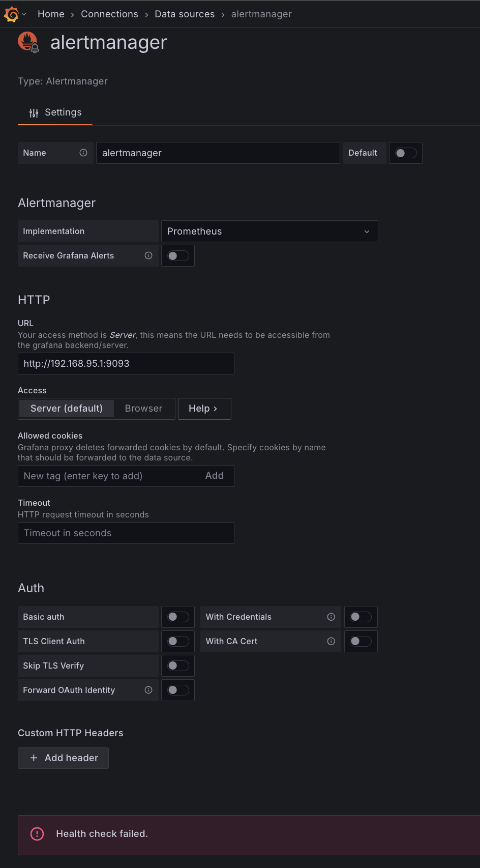Open the Settings tab
This screenshot has width=480, height=868.
click(55, 112)
